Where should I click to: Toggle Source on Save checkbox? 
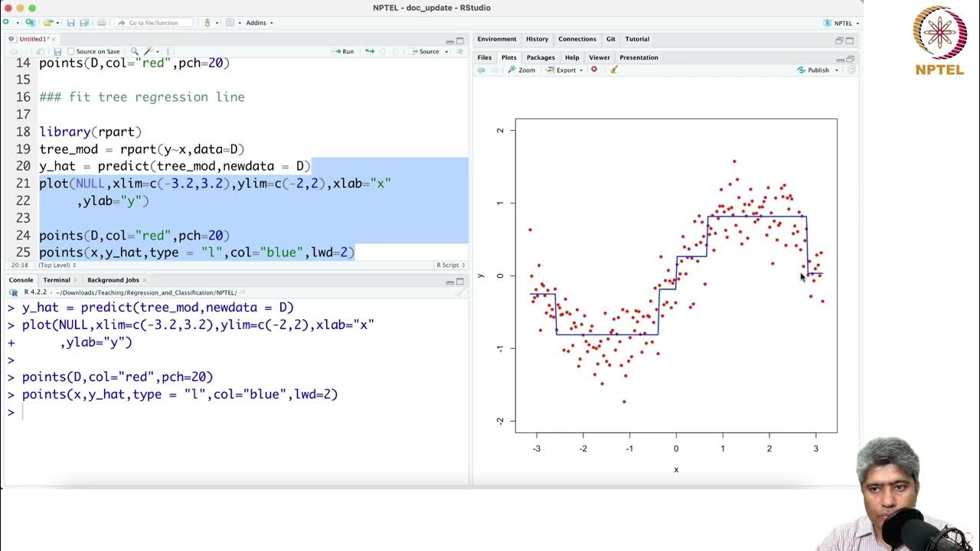[71, 51]
